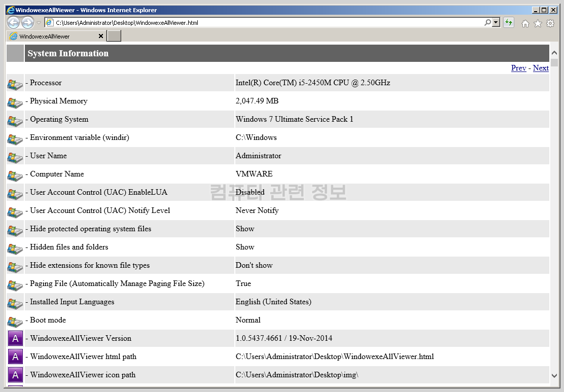Click purple A icon beside WindowexeAllViewer icon path
This screenshot has height=392, width=564.
coord(15,375)
